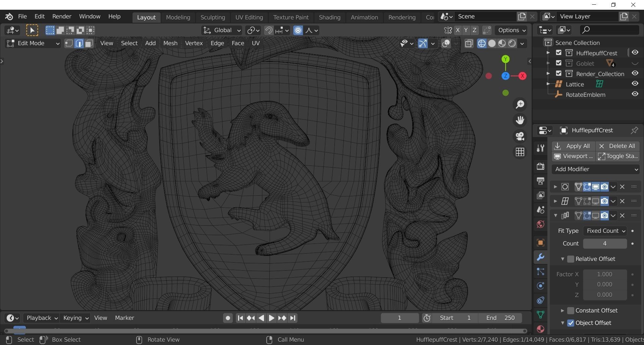Open the Add Modifier dropdown
Viewport: 644px width, 345px height.
[x=596, y=169]
